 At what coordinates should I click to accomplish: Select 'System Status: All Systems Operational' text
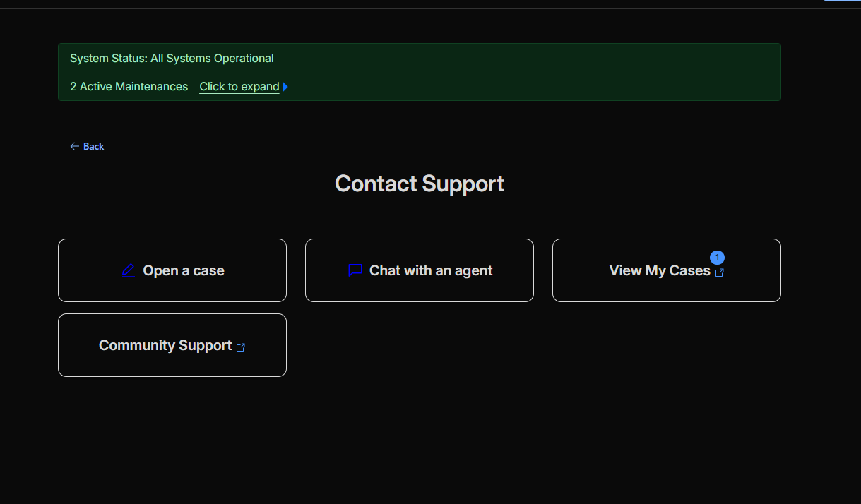click(172, 59)
